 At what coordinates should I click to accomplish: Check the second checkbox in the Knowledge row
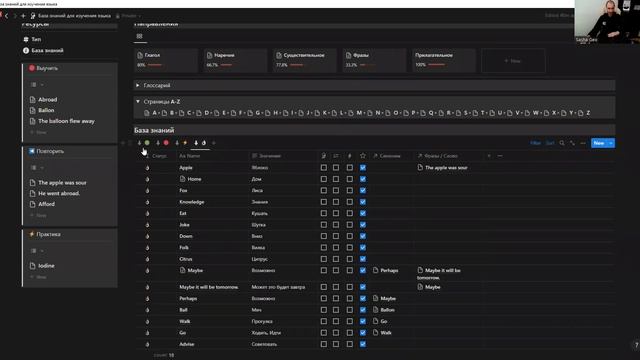pyautogui.click(x=336, y=202)
